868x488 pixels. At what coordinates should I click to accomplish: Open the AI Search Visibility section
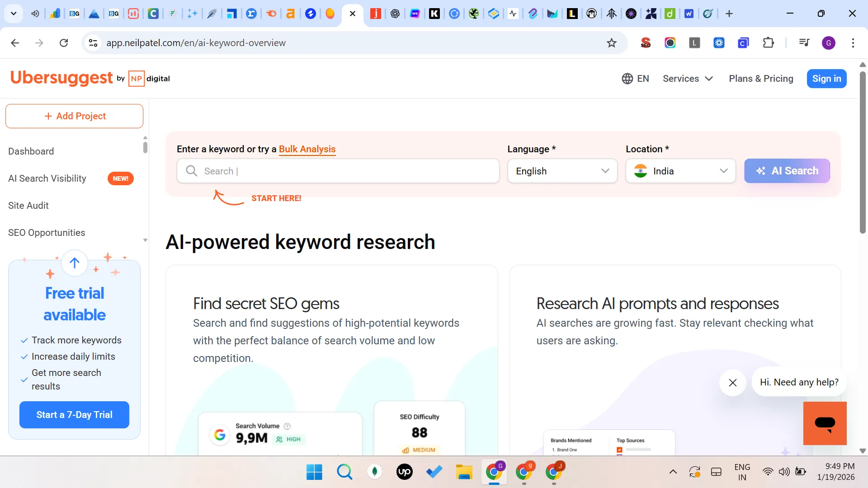47,178
